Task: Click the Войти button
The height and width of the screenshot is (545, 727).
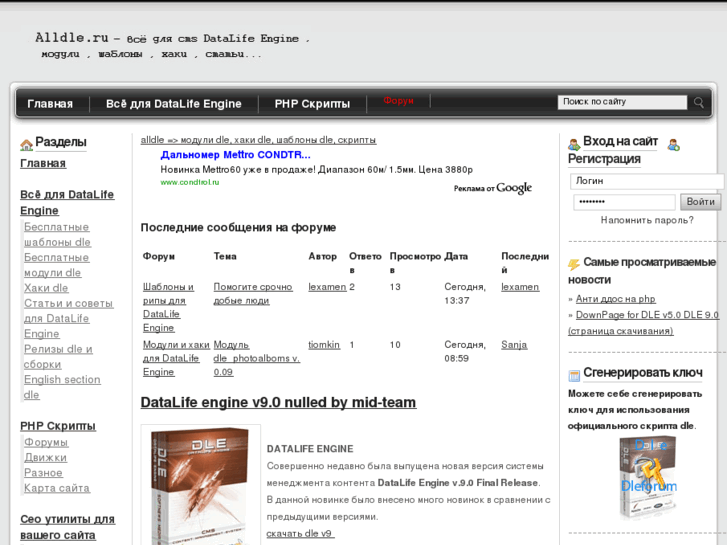Action: (700, 202)
